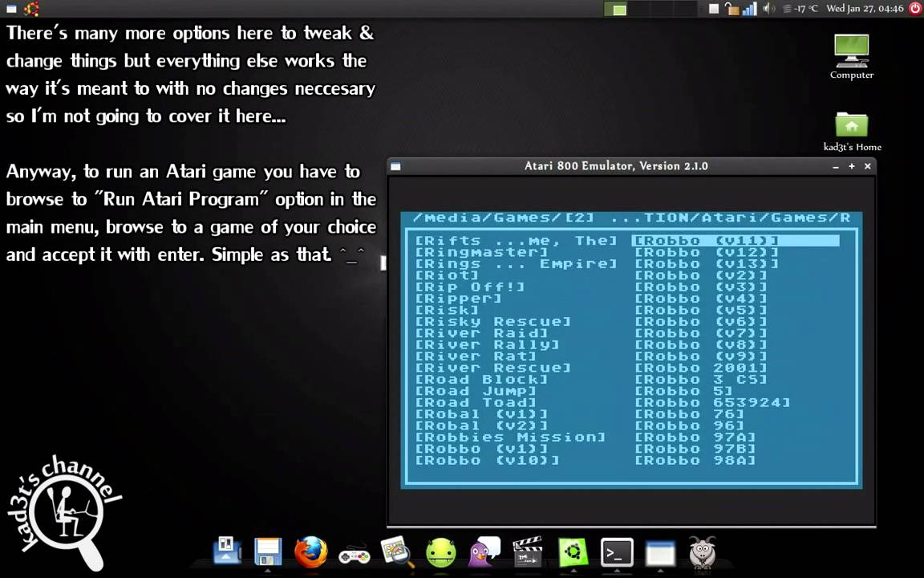The image size is (924, 578).
Task: Select [Robbo (v9)] in the file list
Action: point(701,356)
